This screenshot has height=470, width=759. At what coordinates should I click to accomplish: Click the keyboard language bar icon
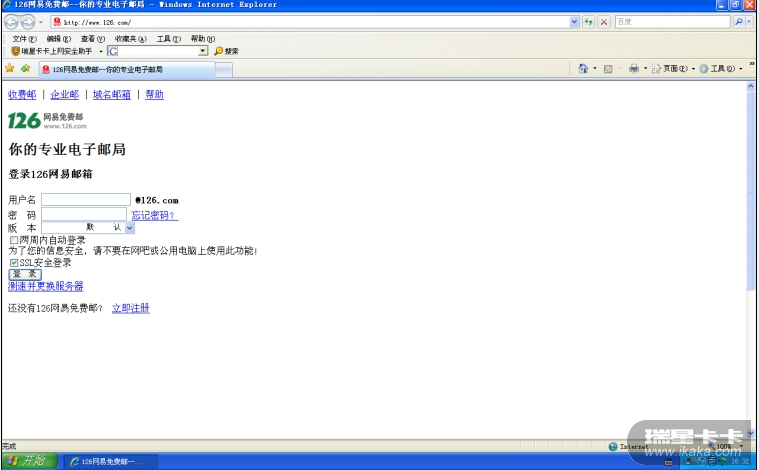click(x=668, y=463)
